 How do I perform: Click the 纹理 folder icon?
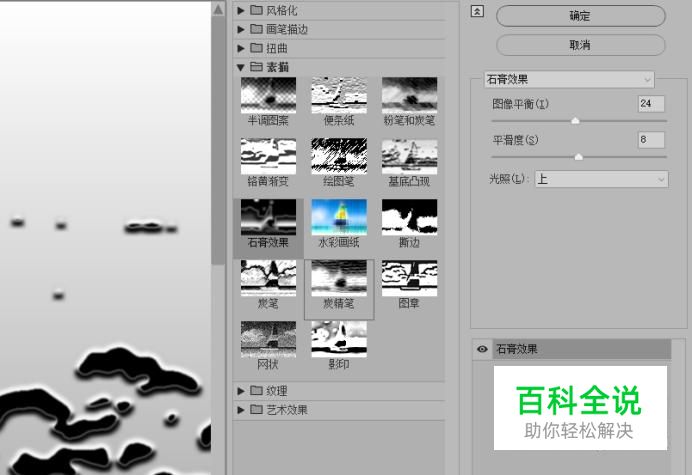256,391
